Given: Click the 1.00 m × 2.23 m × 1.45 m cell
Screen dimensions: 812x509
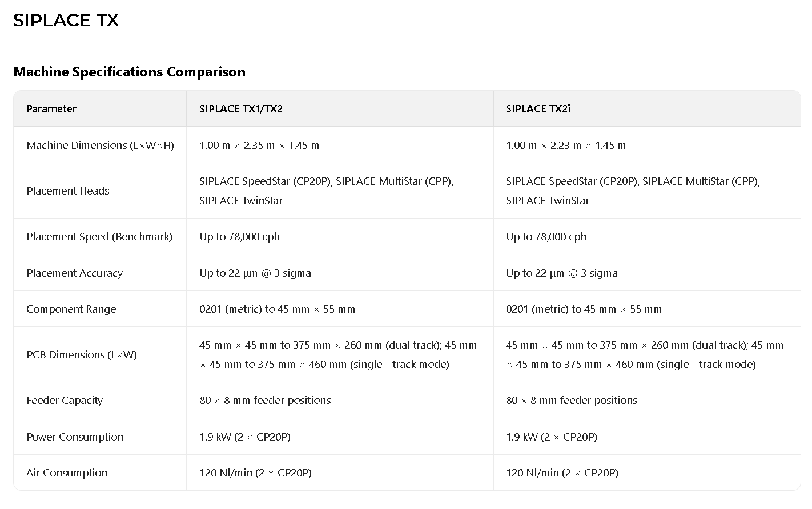Looking at the screenshot, I should [x=565, y=146].
